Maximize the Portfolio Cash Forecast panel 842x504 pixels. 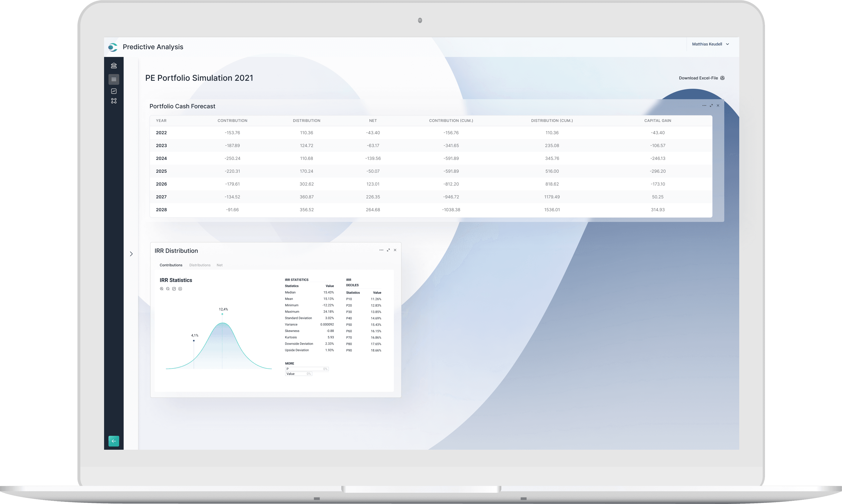pos(711,106)
